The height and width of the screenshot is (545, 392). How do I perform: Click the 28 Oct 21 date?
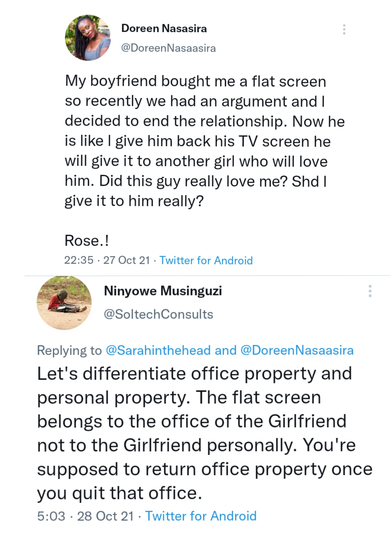105,516
